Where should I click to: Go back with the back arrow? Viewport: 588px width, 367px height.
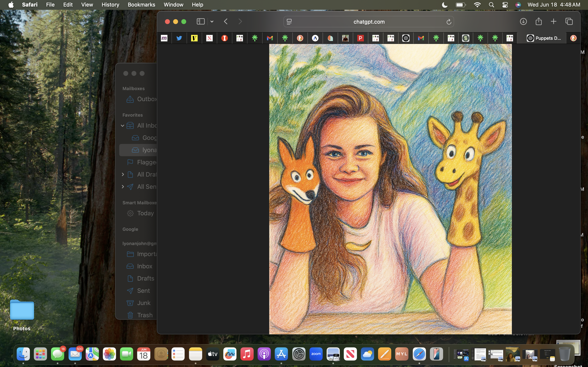pos(226,22)
